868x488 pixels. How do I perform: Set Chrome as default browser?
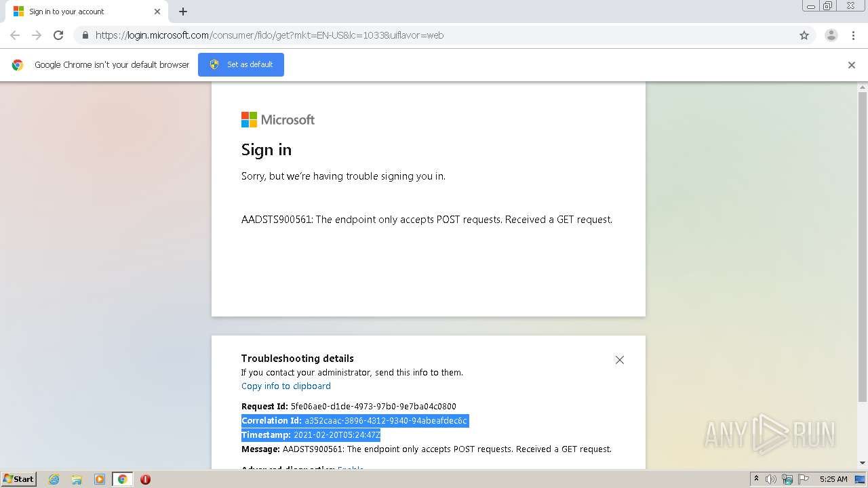(241, 64)
